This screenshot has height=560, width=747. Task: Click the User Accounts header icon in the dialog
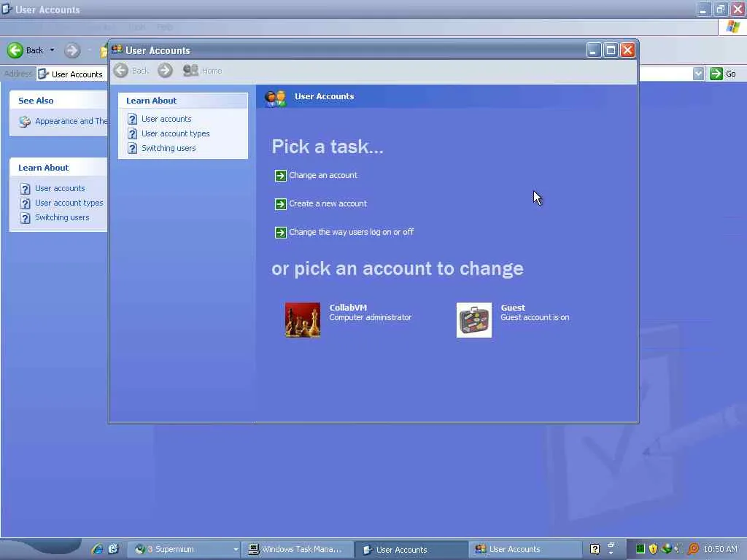(x=275, y=98)
